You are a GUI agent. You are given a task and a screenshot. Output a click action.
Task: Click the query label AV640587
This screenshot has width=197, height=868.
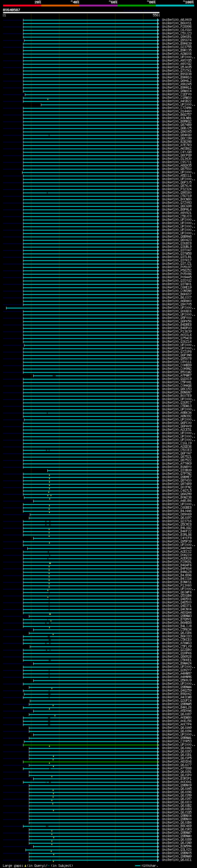pos(11,10)
